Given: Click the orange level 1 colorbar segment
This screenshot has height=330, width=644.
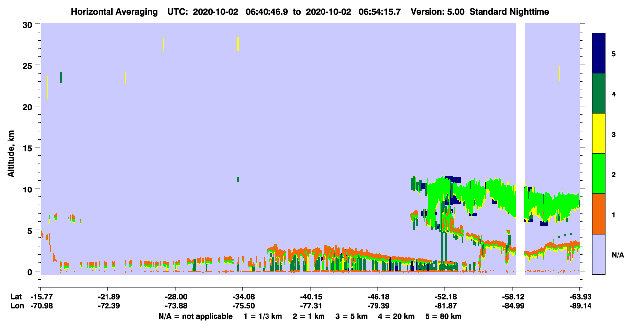Looking at the screenshot, I should point(599,214).
